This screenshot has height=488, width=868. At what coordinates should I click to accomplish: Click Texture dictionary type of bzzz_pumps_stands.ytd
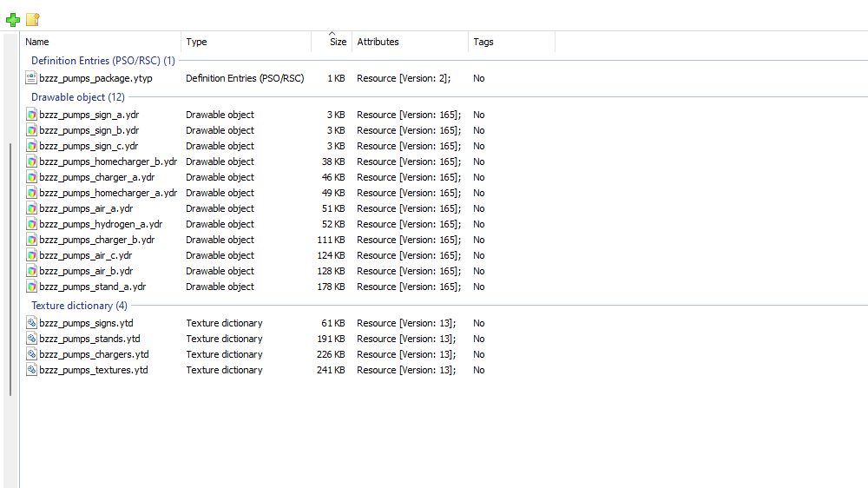tap(224, 339)
